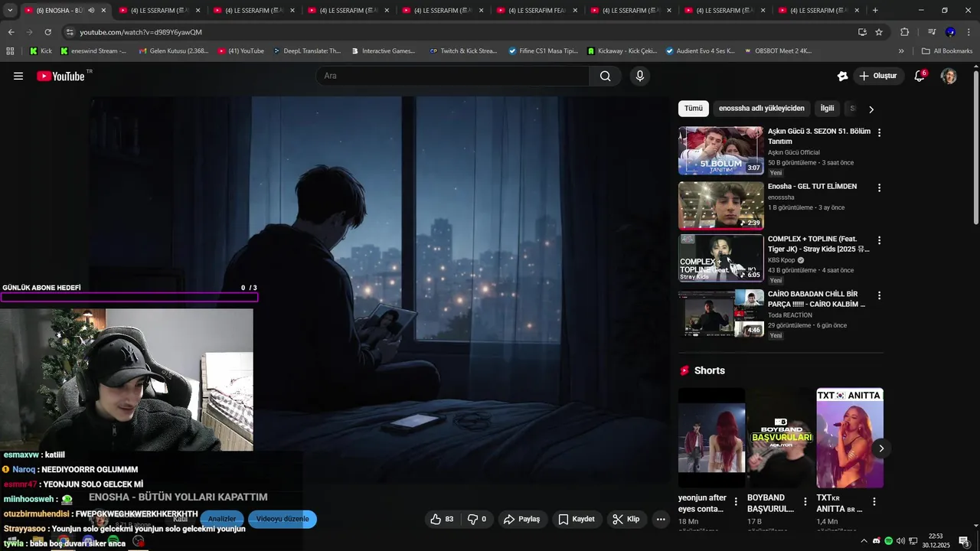Open the All Bookmarks folder
The image size is (980, 551).
947,51
